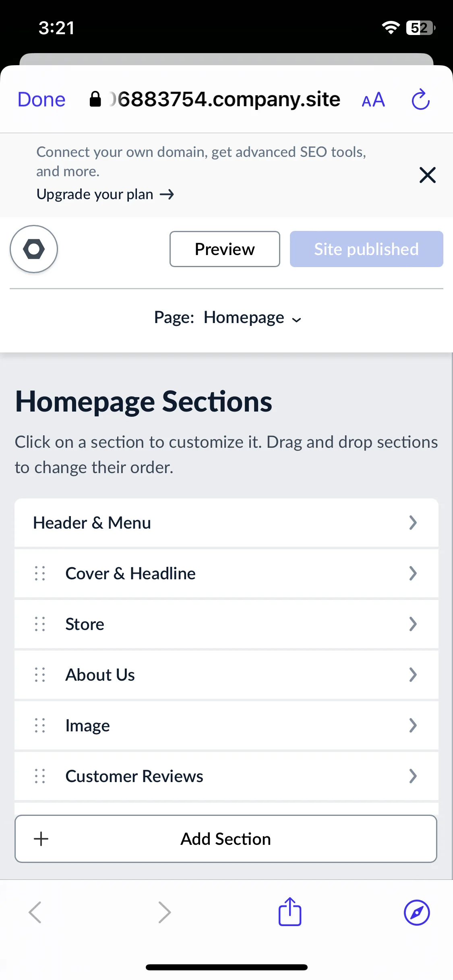Tap the company.site address field
The image size is (453, 980).
pyautogui.click(x=215, y=99)
